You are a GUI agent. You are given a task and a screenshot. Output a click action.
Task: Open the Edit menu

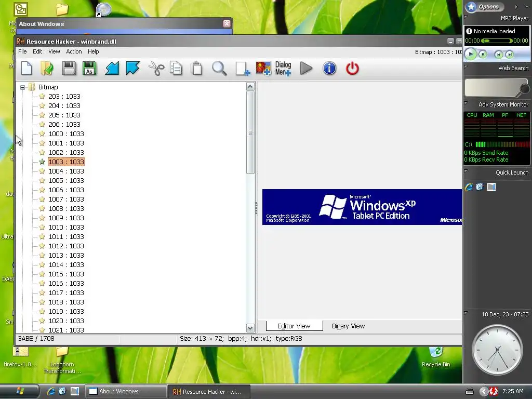37,51
